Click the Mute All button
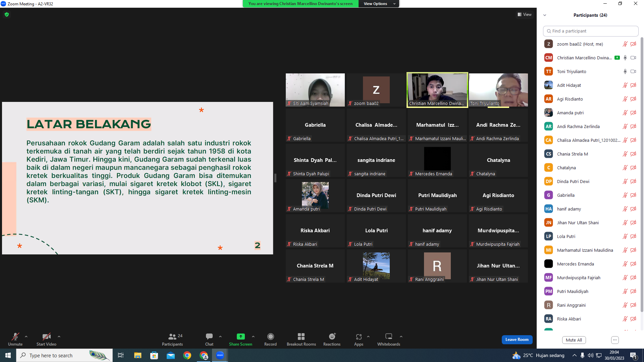Viewport: 644px width, 362px height. click(x=574, y=340)
